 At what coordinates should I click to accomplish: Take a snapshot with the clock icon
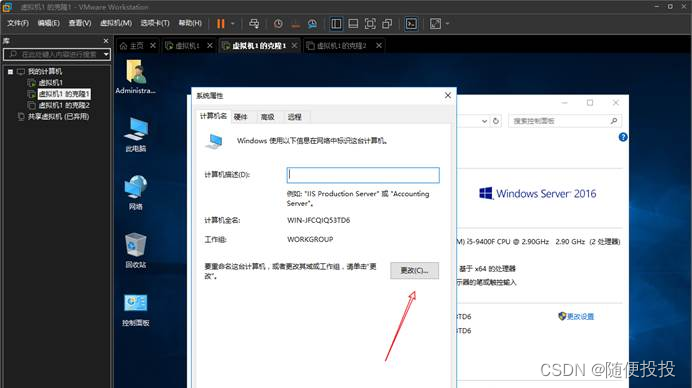[x=278, y=24]
